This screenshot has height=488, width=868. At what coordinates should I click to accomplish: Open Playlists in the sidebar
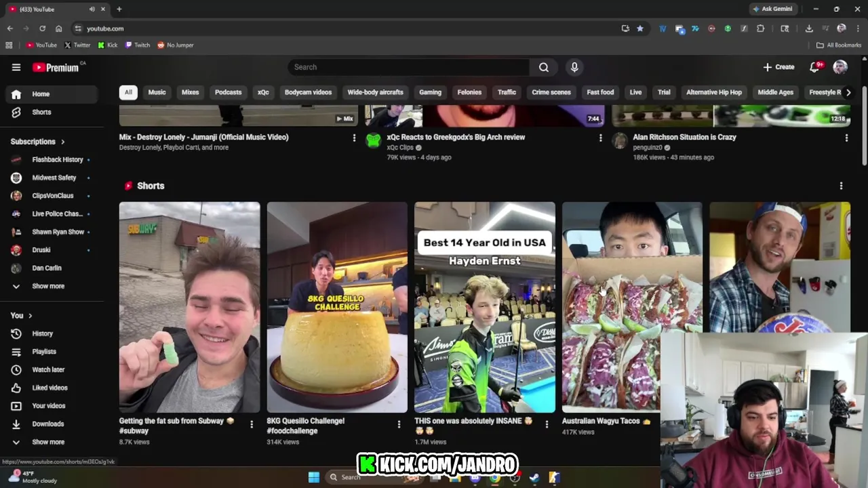53,352
